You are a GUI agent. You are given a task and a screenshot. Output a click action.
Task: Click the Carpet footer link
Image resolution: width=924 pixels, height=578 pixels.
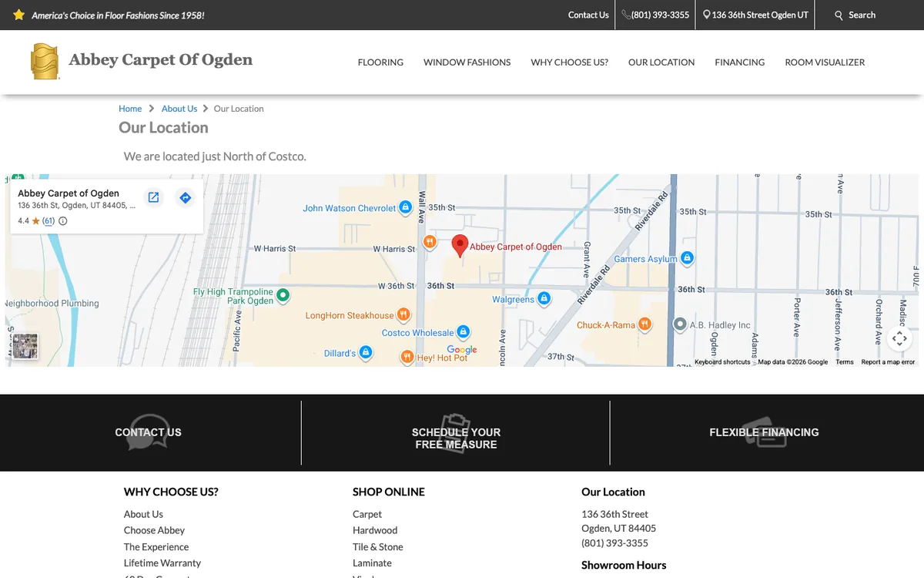(x=367, y=514)
